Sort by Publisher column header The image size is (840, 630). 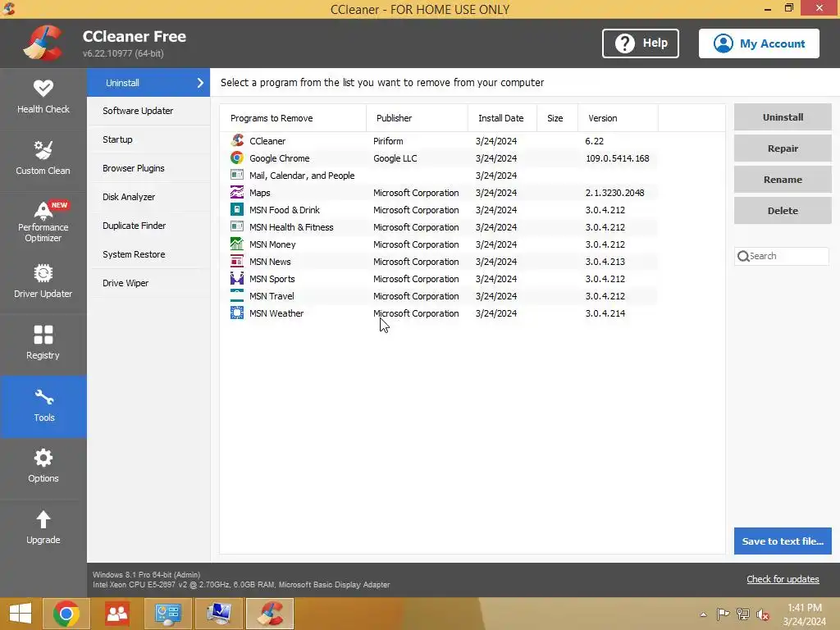pyautogui.click(x=417, y=118)
